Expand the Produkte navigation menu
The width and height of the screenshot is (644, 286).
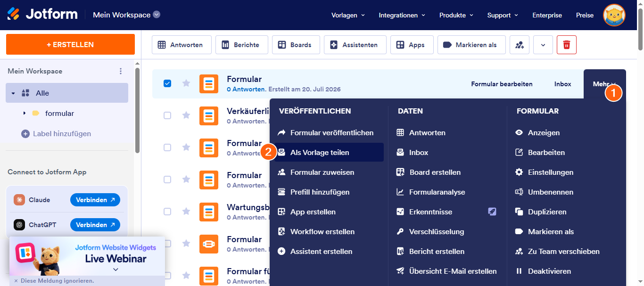click(456, 15)
